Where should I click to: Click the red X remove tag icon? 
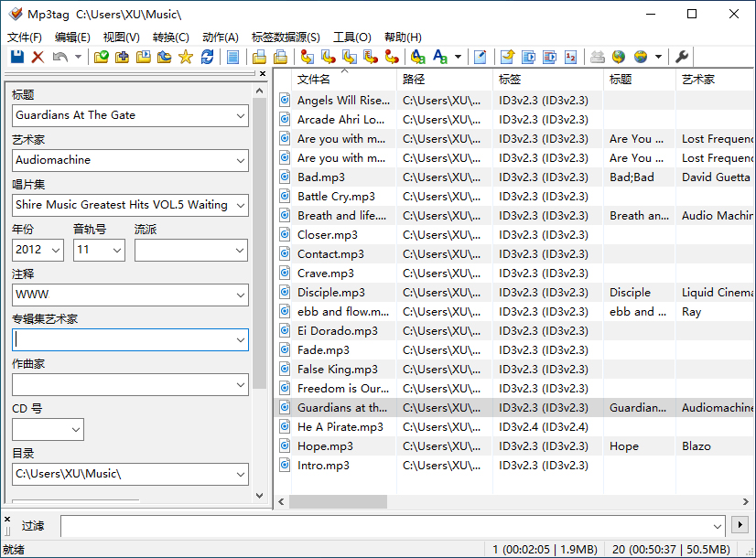point(38,57)
